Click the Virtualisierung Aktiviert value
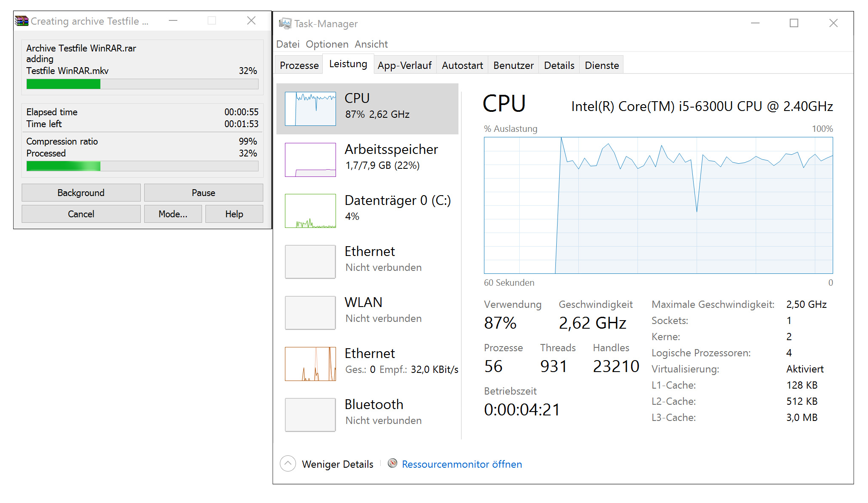This screenshot has width=868, height=503. [x=805, y=369]
